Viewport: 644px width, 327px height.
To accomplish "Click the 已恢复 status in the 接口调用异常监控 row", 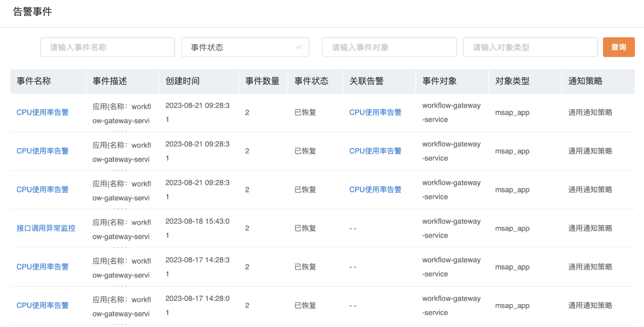I will (x=305, y=228).
